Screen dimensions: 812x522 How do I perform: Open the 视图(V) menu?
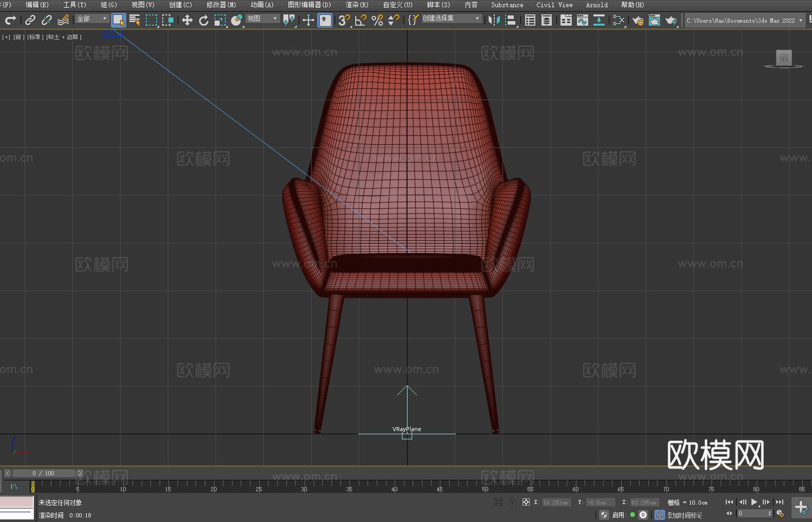(x=143, y=5)
